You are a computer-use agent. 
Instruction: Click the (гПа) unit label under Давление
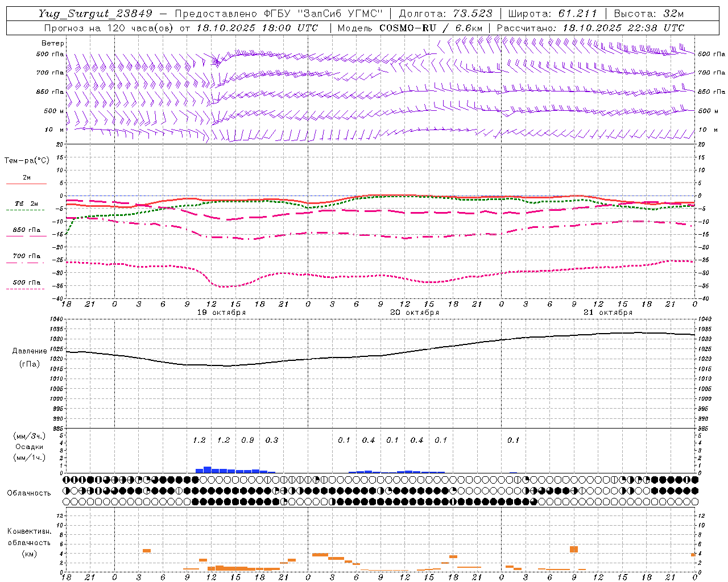point(29,364)
